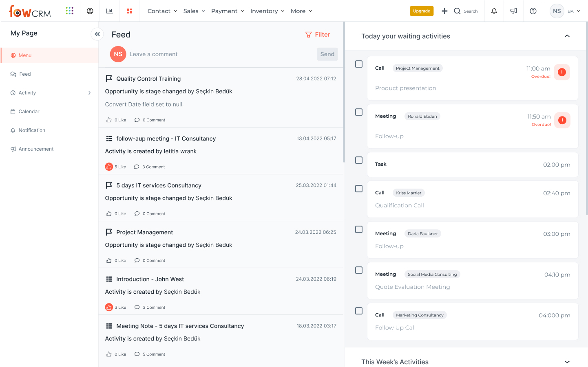
Task: Check the Ronald Ebden meeting checkbox
Action: [x=359, y=112]
